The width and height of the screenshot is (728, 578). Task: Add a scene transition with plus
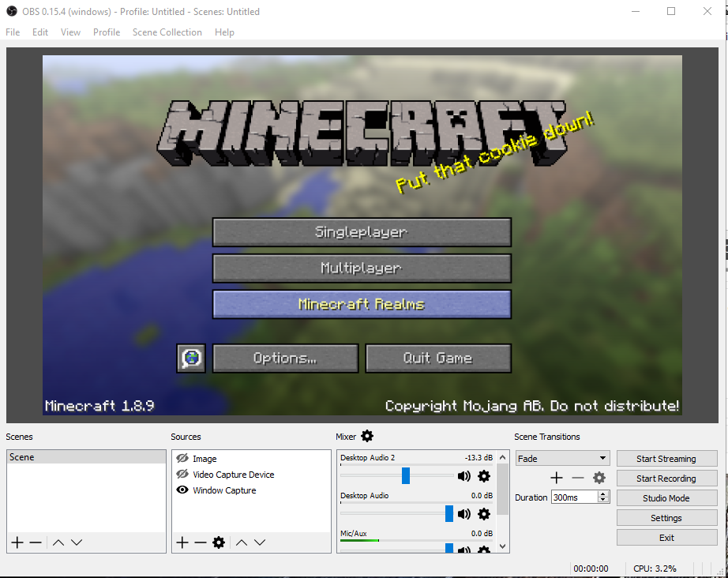[556, 478]
